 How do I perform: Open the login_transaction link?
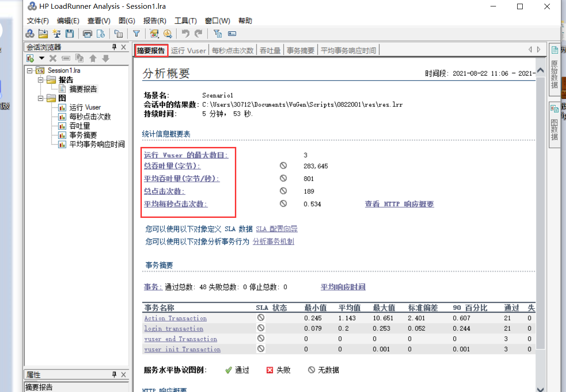(x=174, y=328)
